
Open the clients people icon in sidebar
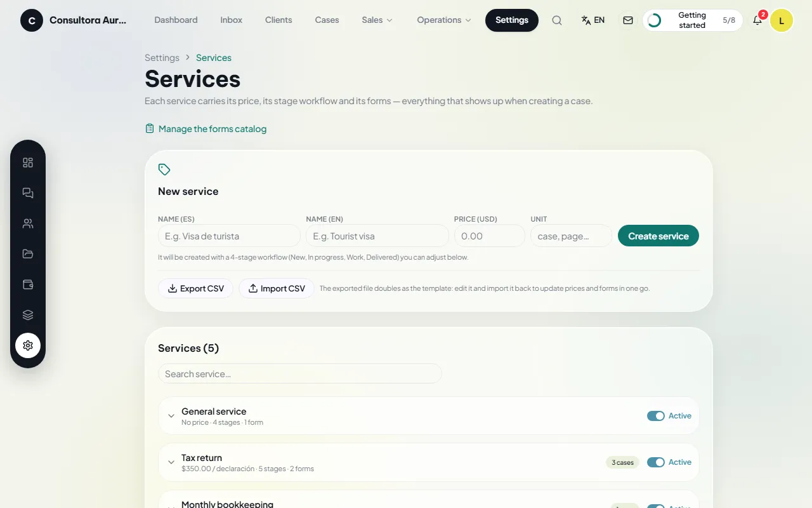pos(28,224)
